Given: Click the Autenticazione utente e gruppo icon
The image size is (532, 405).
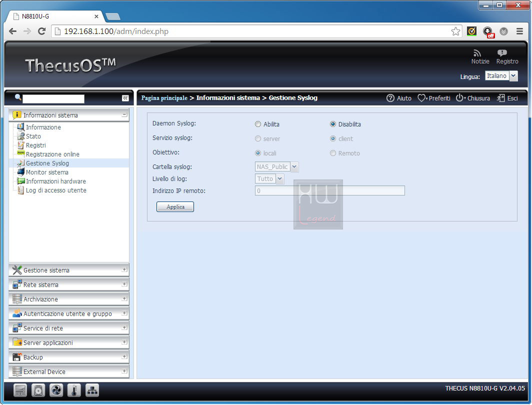Looking at the screenshot, I should [17, 313].
